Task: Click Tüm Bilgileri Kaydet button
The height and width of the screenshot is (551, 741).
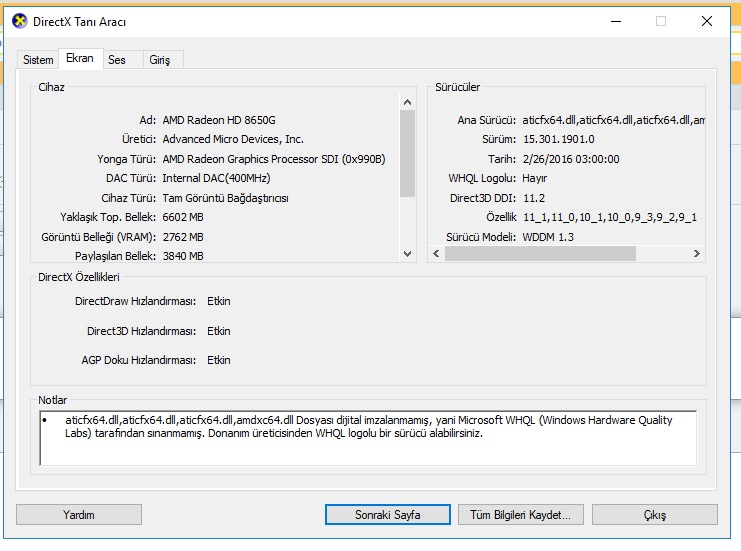Action: tap(520, 515)
